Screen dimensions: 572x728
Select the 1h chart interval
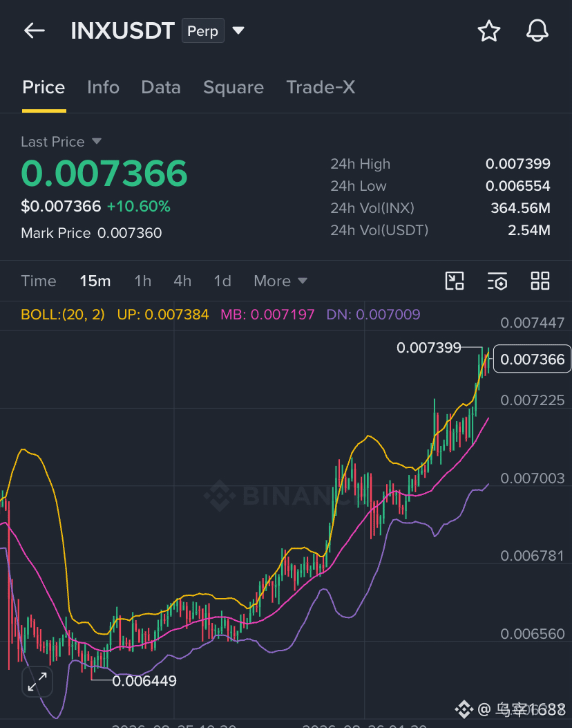coord(143,281)
